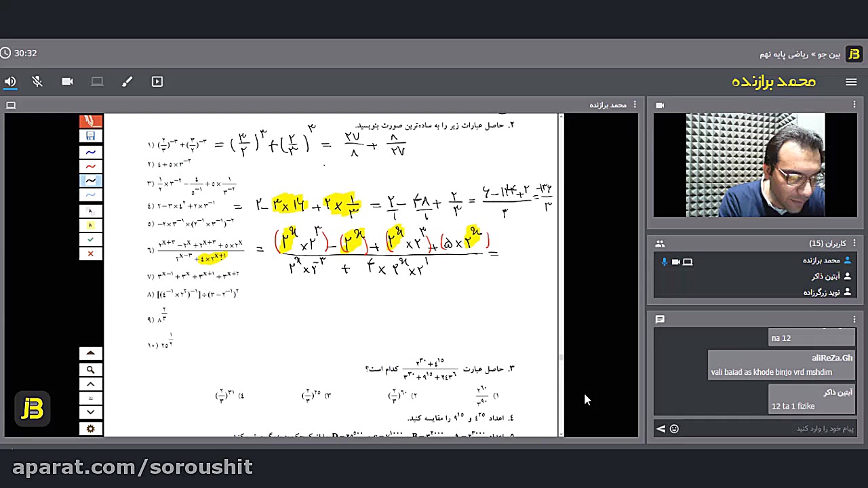The height and width of the screenshot is (488, 868).
Task: Click the users group icon
Action: (660, 243)
